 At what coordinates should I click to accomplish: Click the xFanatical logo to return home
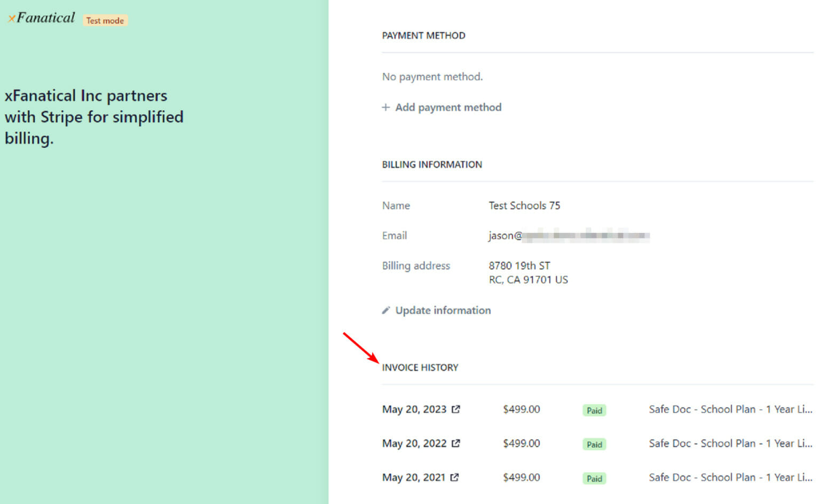coord(42,17)
